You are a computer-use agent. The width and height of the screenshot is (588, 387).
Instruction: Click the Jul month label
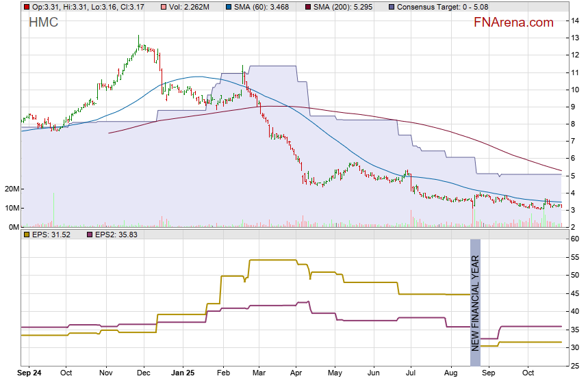tap(411, 374)
